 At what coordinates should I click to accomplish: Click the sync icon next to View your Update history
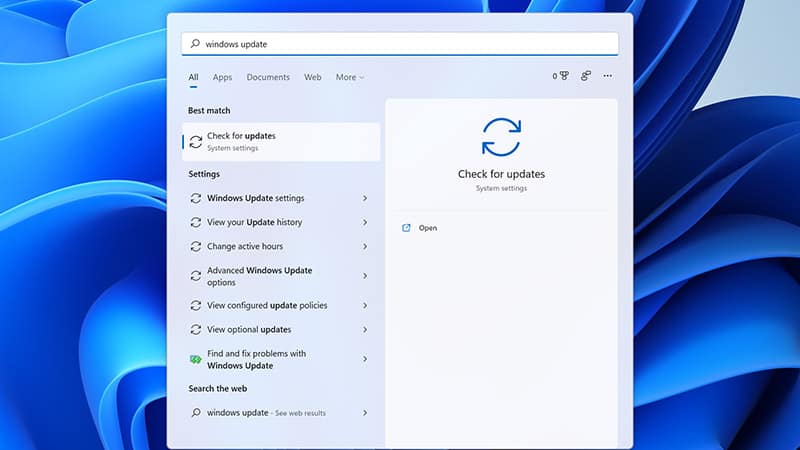[x=195, y=222]
